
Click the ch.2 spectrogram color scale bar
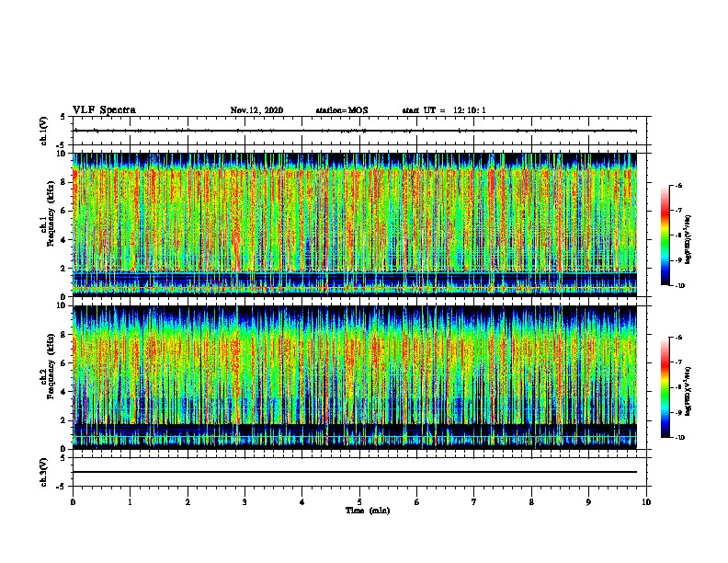(665, 387)
